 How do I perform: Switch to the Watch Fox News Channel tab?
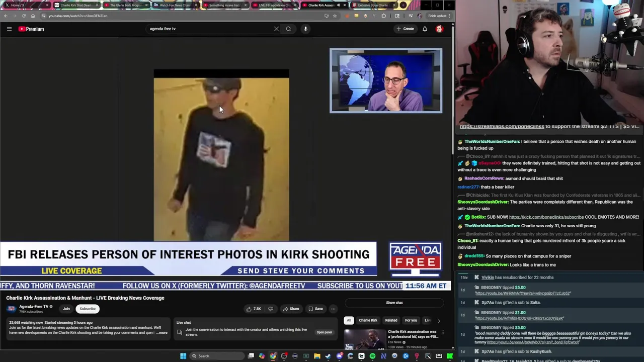[x=175, y=5]
